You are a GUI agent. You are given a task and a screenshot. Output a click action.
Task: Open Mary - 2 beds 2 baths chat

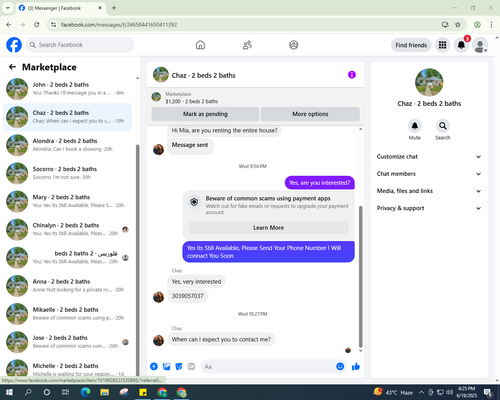pos(67,201)
